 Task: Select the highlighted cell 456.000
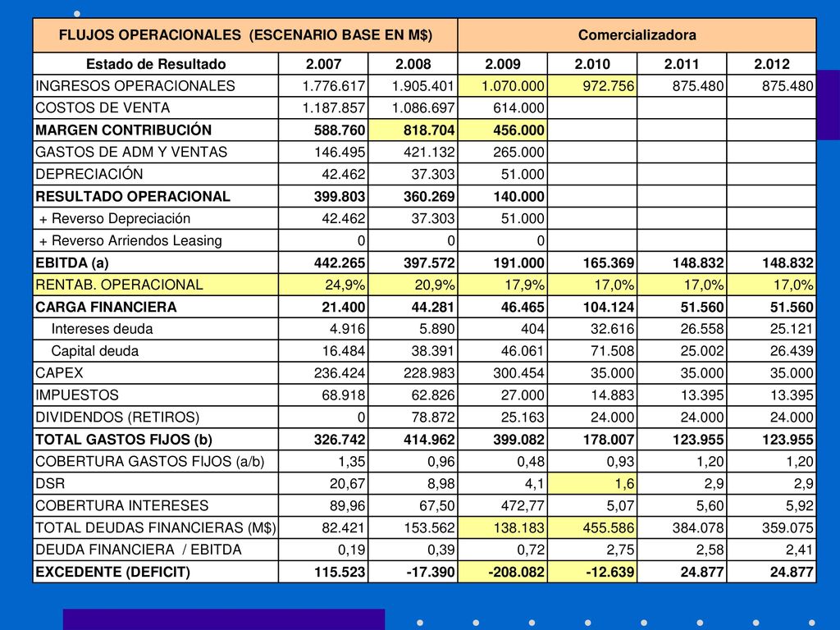click(x=503, y=130)
